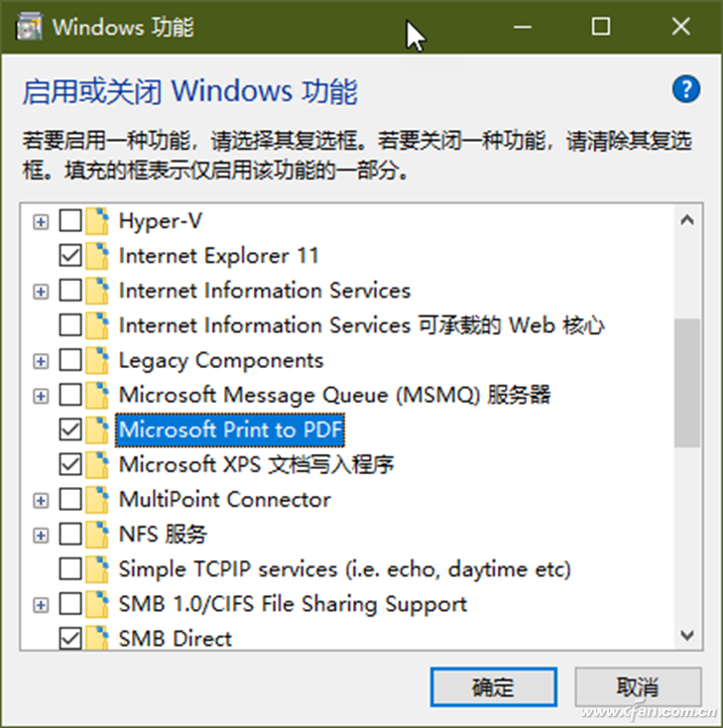Confirm changes with the 确定 button
This screenshot has height=728, width=723.
(494, 687)
